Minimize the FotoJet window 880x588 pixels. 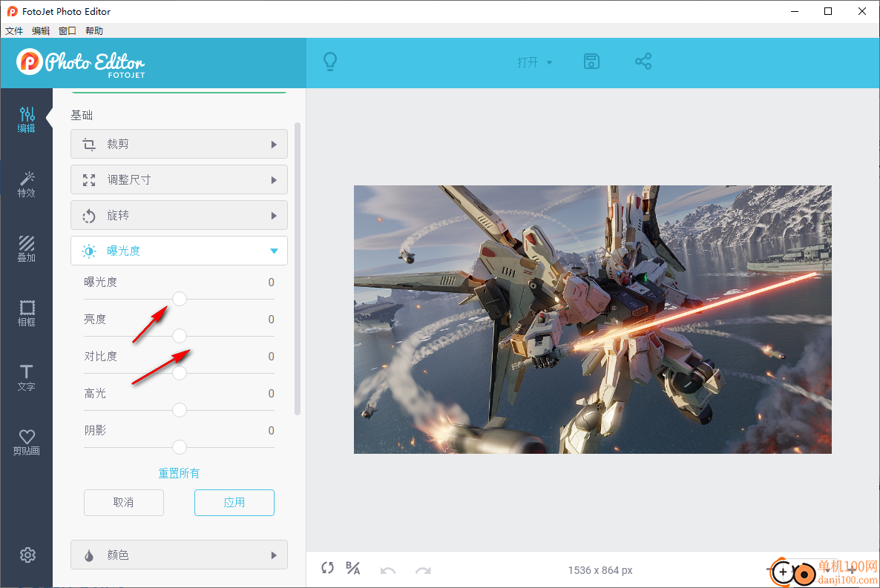click(795, 11)
